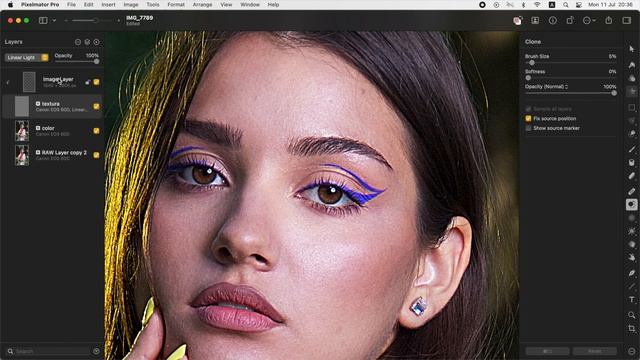Viewport: 640px width, 360px height.
Task: Adjust the layer Opacity slider
Action: tap(77, 62)
